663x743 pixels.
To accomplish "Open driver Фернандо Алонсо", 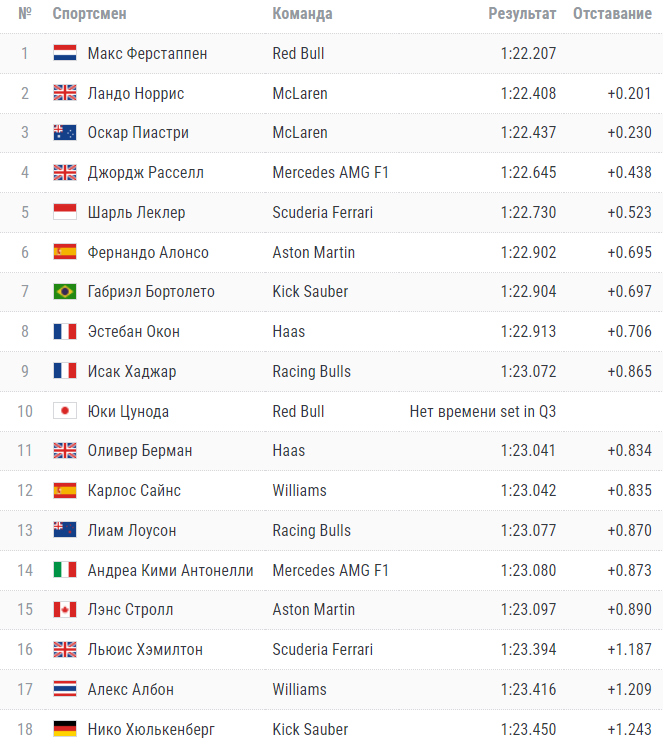I will coord(148,252).
